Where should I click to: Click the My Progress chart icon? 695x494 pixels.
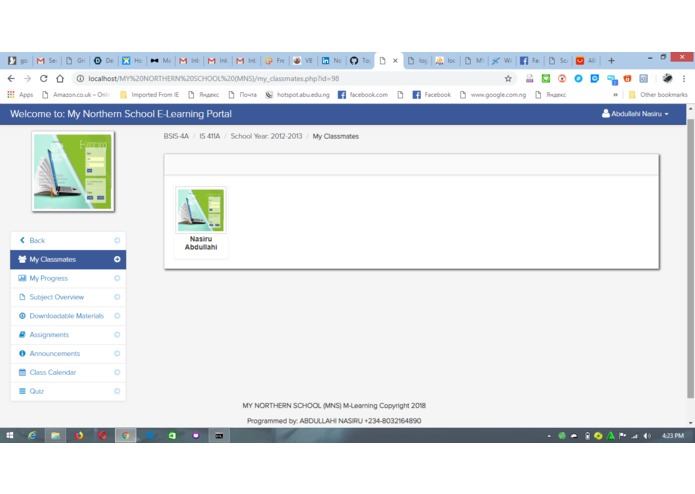pos(22,278)
